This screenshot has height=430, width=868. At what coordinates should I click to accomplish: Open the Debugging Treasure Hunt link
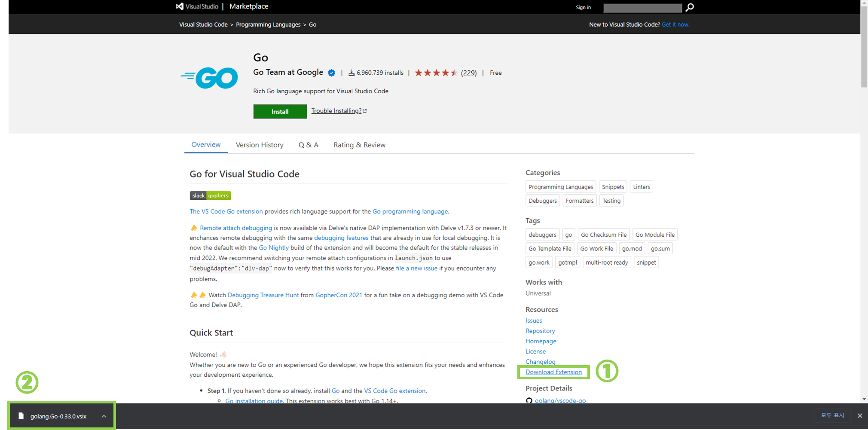click(x=263, y=295)
